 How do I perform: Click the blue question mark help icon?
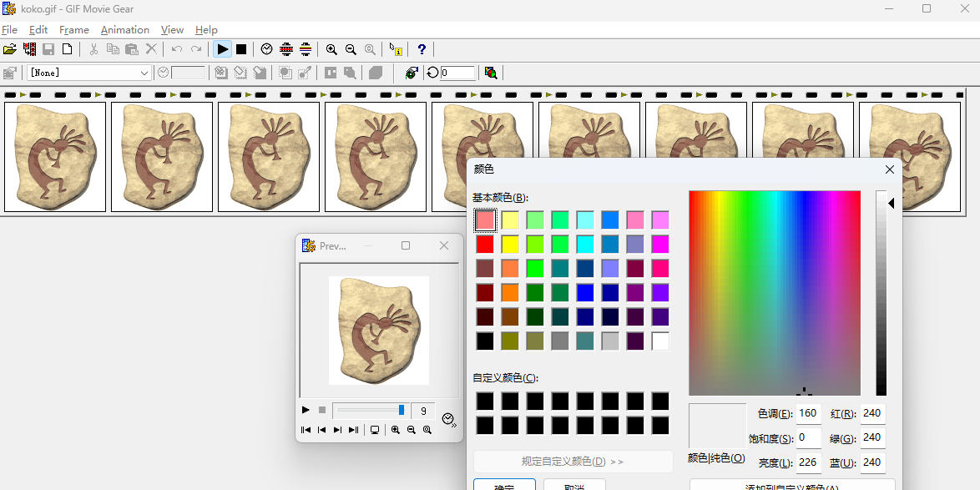pyautogui.click(x=422, y=50)
